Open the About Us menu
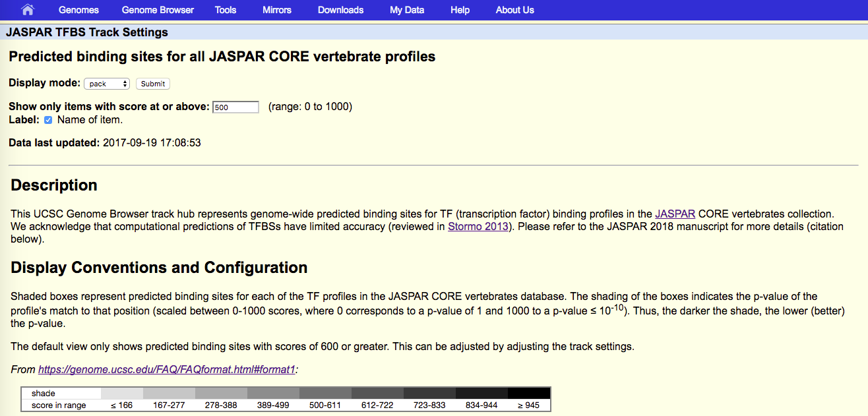The height and width of the screenshot is (416, 868). point(514,10)
